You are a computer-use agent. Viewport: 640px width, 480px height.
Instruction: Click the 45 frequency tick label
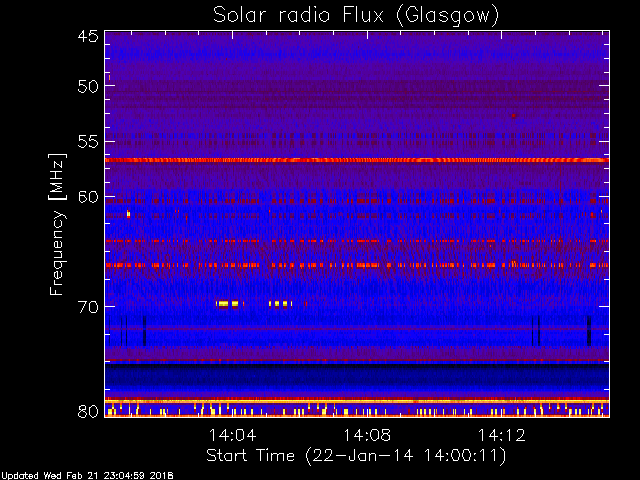88,36
